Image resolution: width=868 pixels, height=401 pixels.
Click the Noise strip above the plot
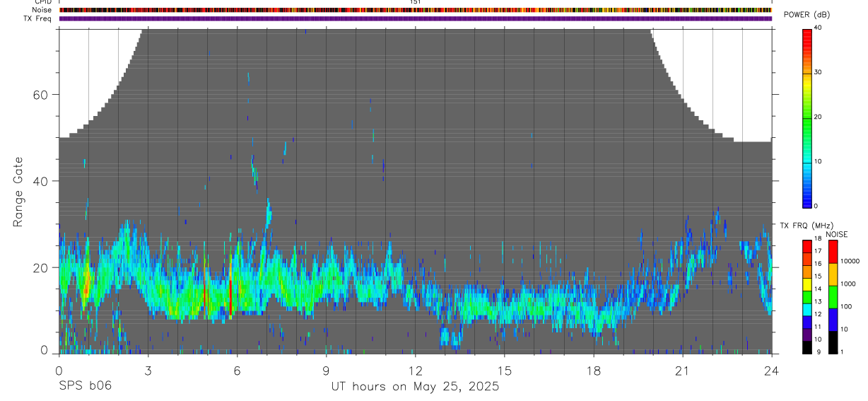point(416,10)
